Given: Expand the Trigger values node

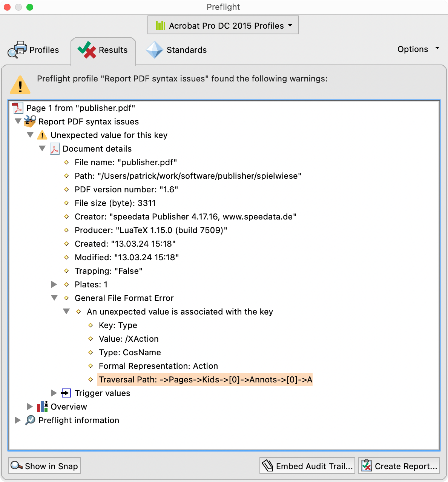Looking at the screenshot, I should tap(54, 393).
